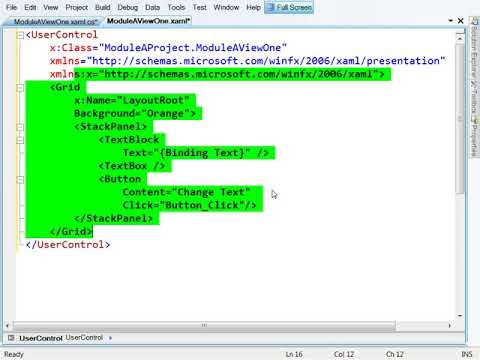The width and height of the screenshot is (480, 360).
Task: Click the xaml/presentation xmlns URL line
Action: pos(247,61)
